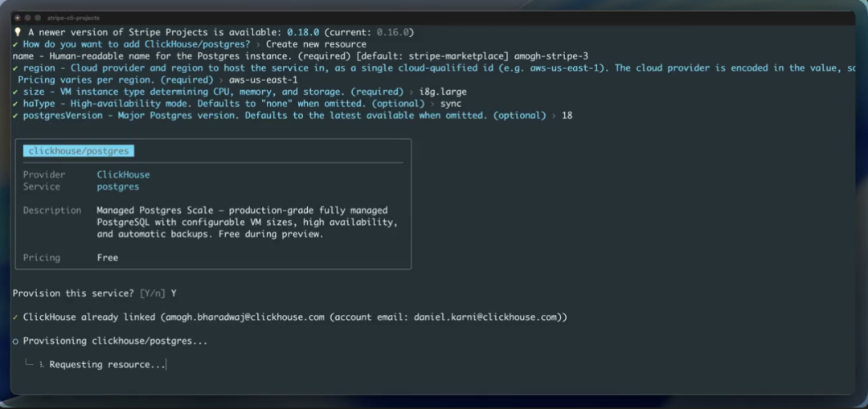This screenshot has width=868, height=409.
Task: Click the spinner before 'Requesting resource...'
Action: click(42, 366)
